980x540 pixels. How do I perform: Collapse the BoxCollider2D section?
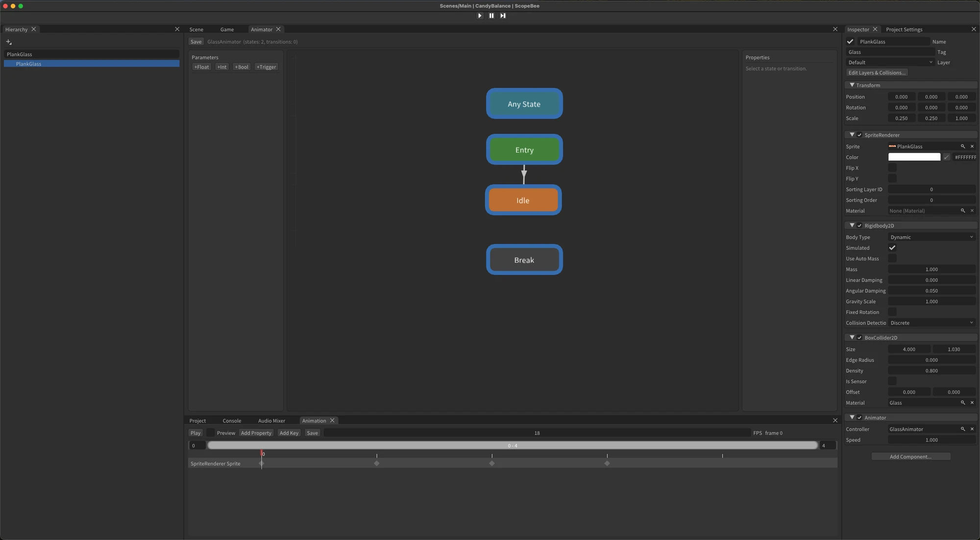(852, 338)
